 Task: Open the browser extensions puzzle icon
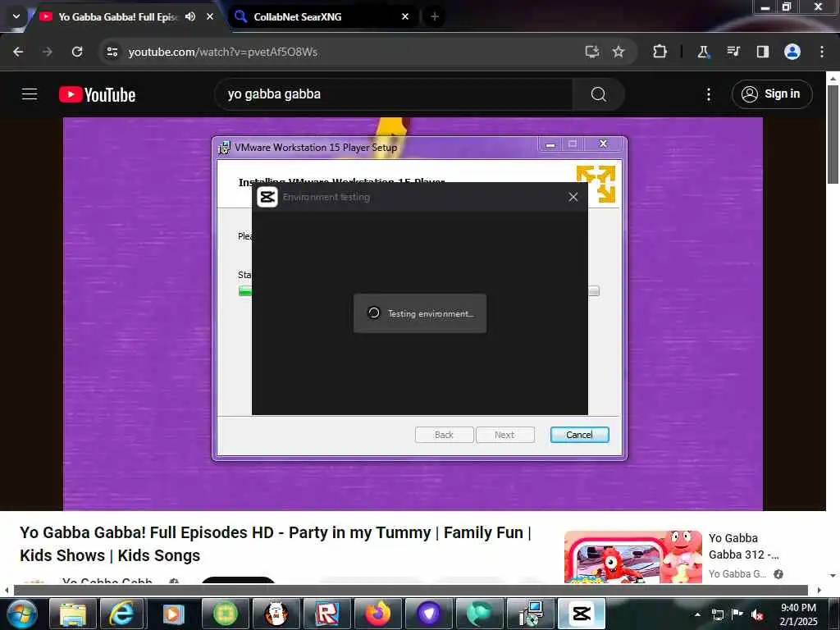pos(660,52)
